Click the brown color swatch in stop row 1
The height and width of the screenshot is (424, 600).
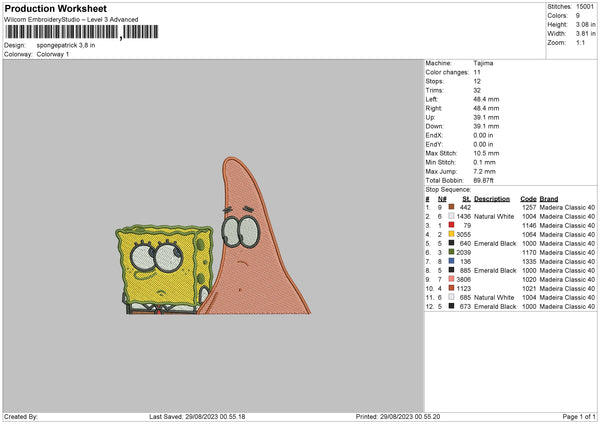452,207
